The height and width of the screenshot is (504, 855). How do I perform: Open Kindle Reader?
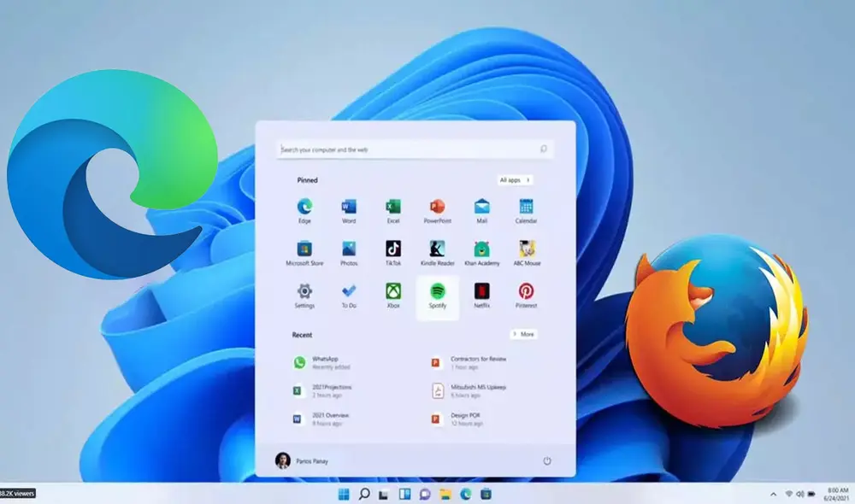(x=436, y=254)
